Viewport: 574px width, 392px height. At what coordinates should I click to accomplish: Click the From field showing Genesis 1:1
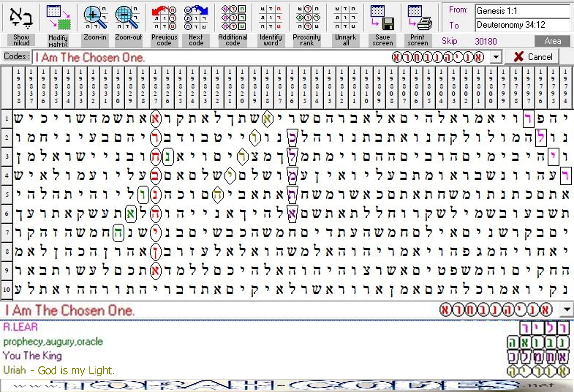coord(523,11)
